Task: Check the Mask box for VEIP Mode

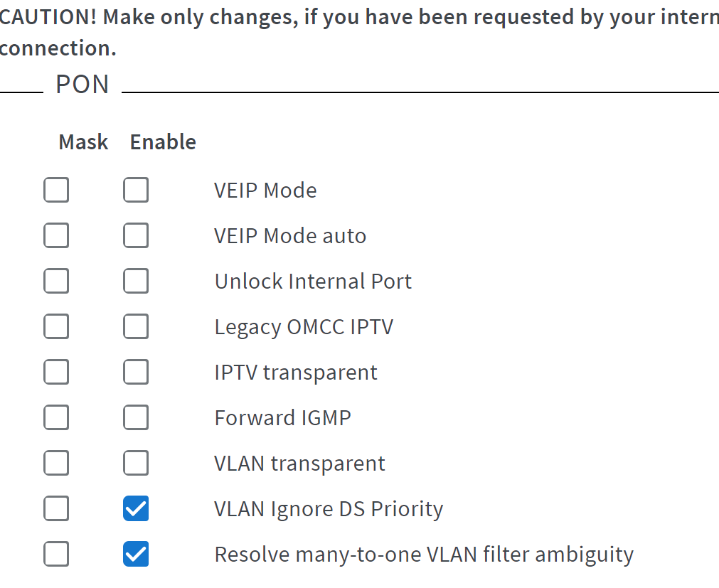Action: 56,190
